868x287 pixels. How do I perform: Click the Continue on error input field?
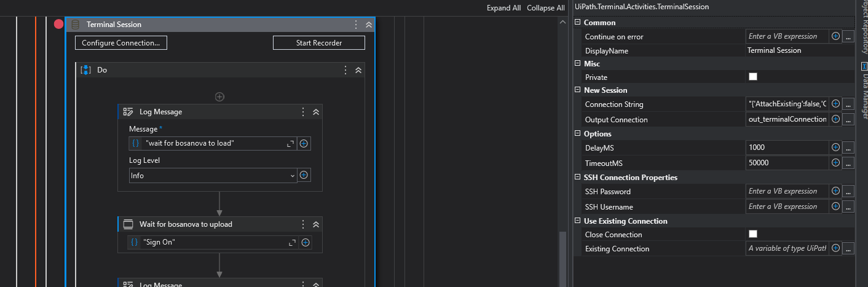point(787,36)
